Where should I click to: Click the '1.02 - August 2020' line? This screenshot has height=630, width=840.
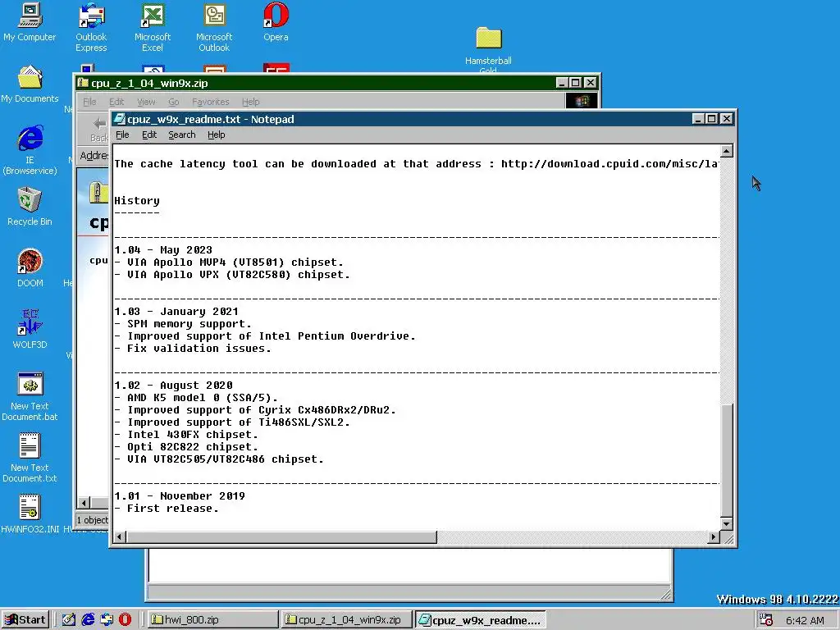[x=173, y=386]
